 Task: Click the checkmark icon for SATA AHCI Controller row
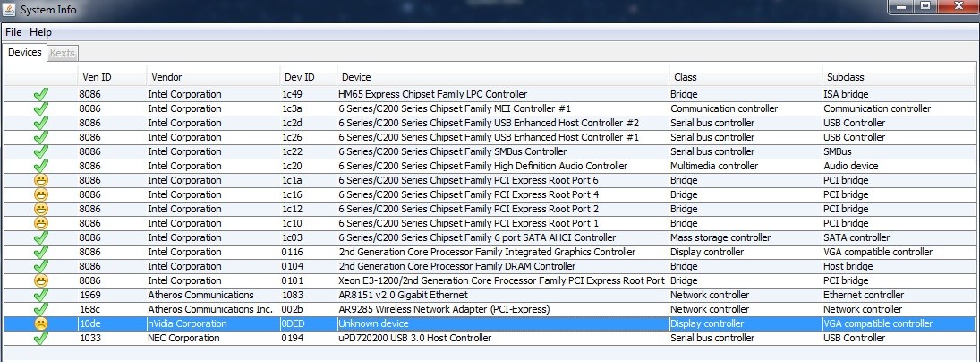pos(41,238)
